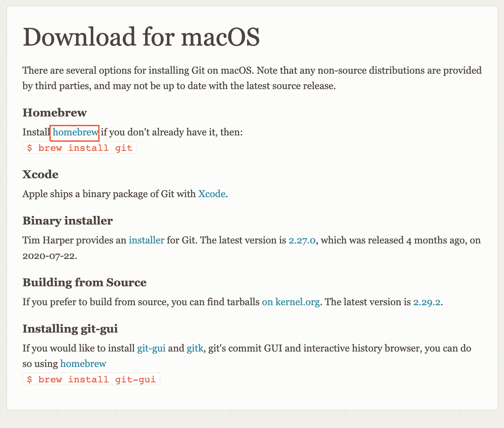The height and width of the screenshot is (428, 504).
Task: Click the 'There are several options' intro paragraph
Action: (252, 78)
